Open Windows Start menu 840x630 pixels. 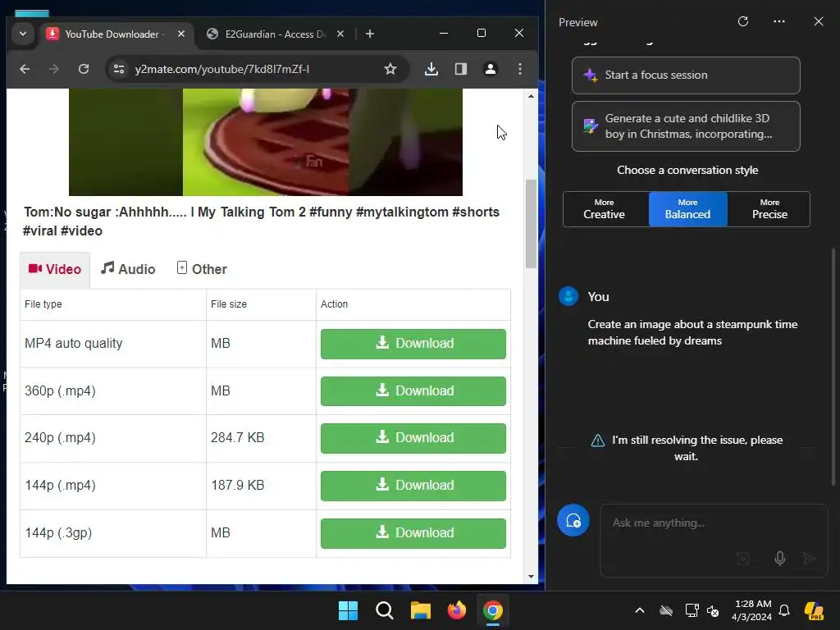click(348, 610)
